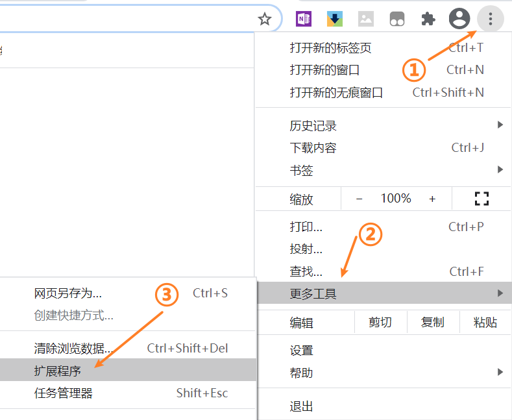
Task: Open 下载内容 from the menu
Action: [384, 148]
